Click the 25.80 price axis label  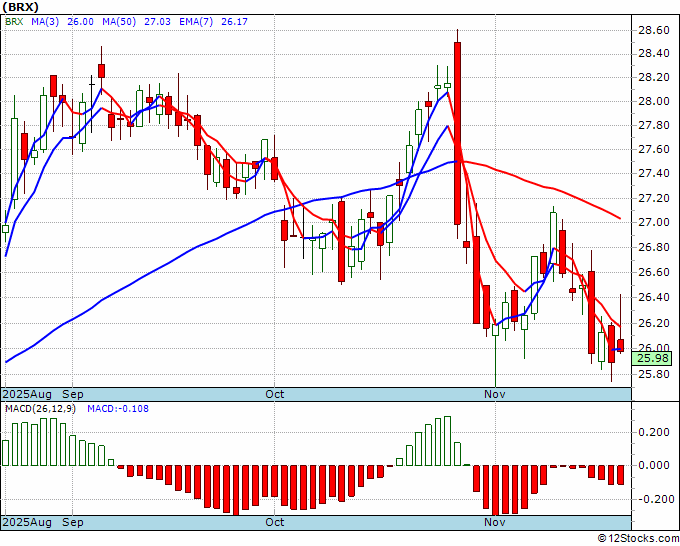pyautogui.click(x=653, y=375)
